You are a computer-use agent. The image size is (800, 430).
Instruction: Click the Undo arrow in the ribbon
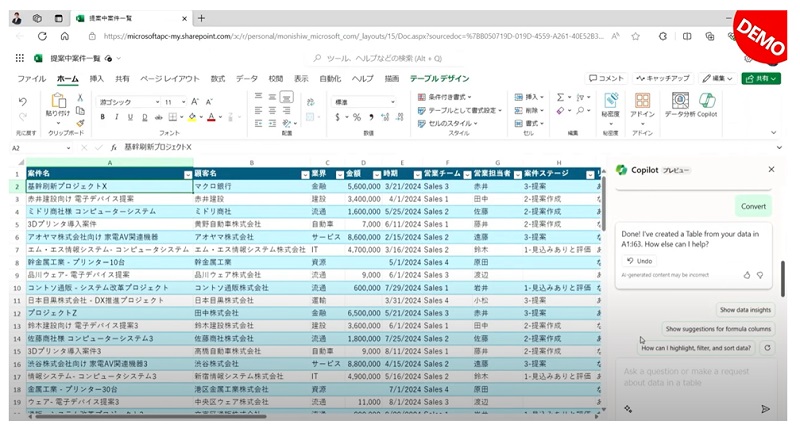(22, 102)
